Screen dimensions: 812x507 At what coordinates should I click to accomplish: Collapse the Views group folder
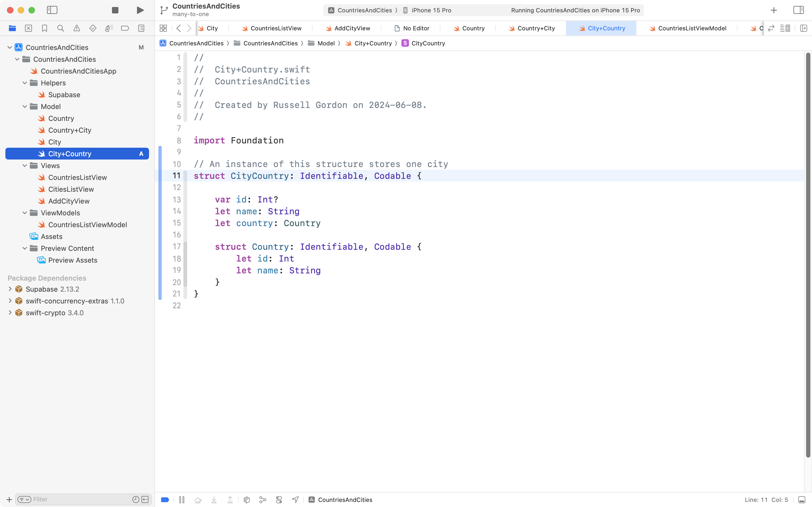[x=24, y=165]
